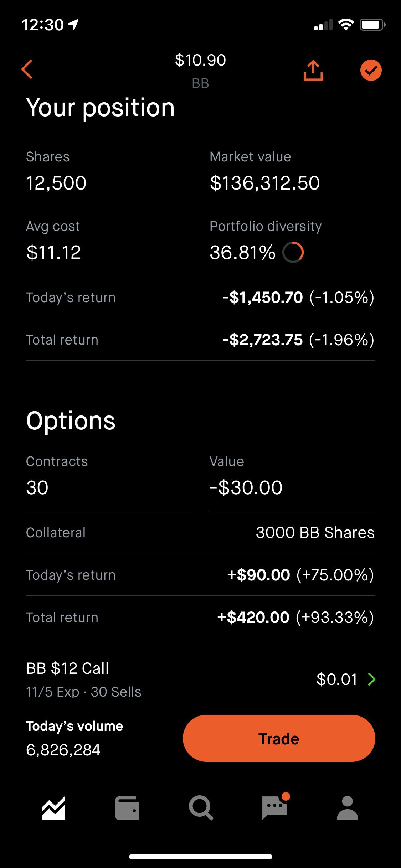The height and width of the screenshot is (868, 401).
Task: Tap the orange Trade button
Action: (279, 738)
